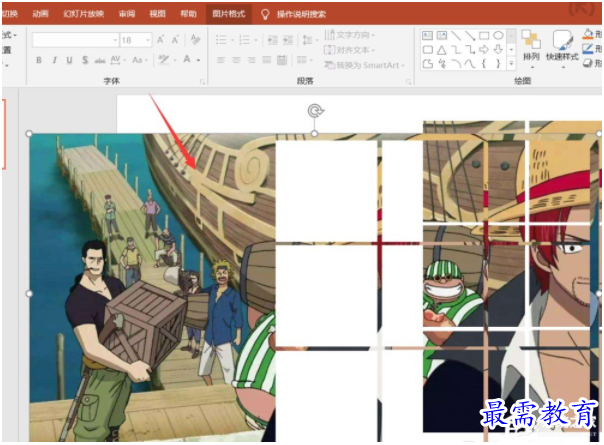The width and height of the screenshot is (604, 445).
Task: Switch to the 图片格式 tab
Action: click(229, 14)
